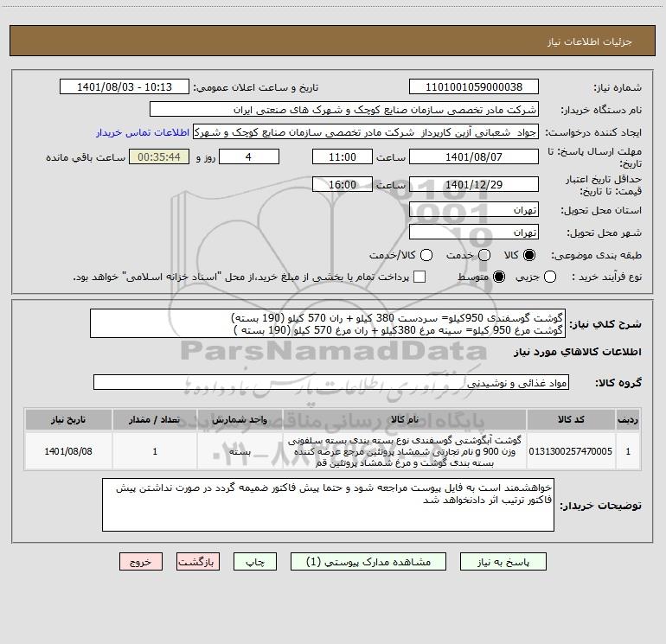This screenshot has height=644, width=666.
Task: Click the خروج exit button
Action: click(x=141, y=562)
